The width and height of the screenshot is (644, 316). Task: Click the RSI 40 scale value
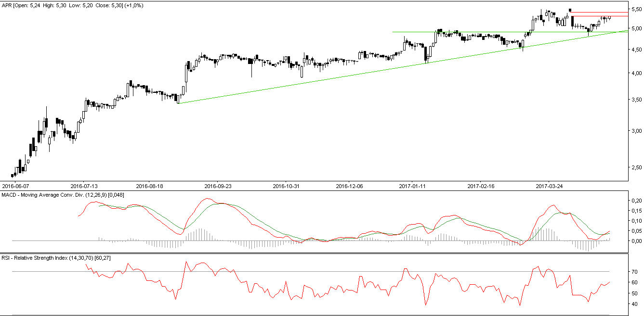click(x=633, y=304)
